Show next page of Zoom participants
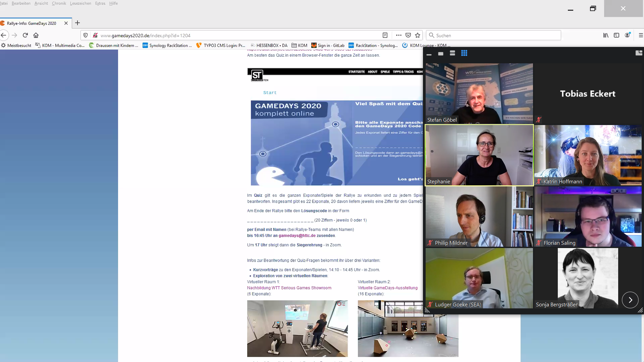This screenshot has height=362, width=644. click(630, 300)
